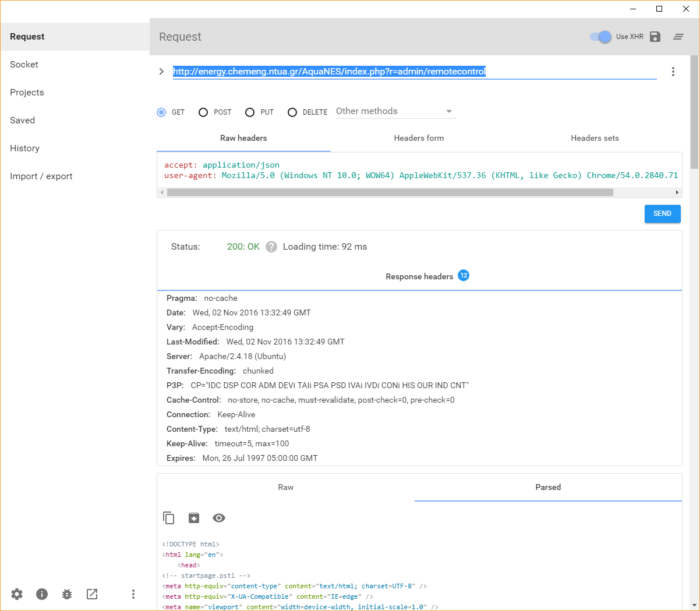Viewport: 700px width, 611px height.
Task: Click the response headers count badge 12
Action: point(464,275)
